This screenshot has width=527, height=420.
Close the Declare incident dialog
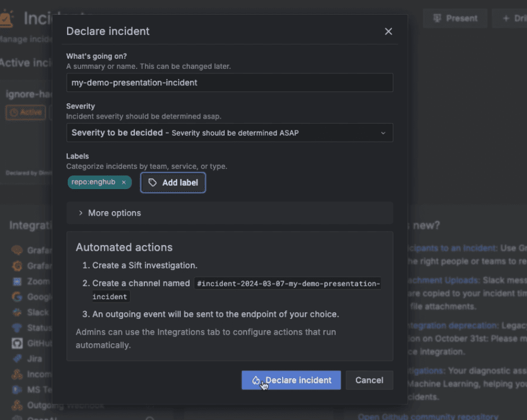(x=388, y=32)
